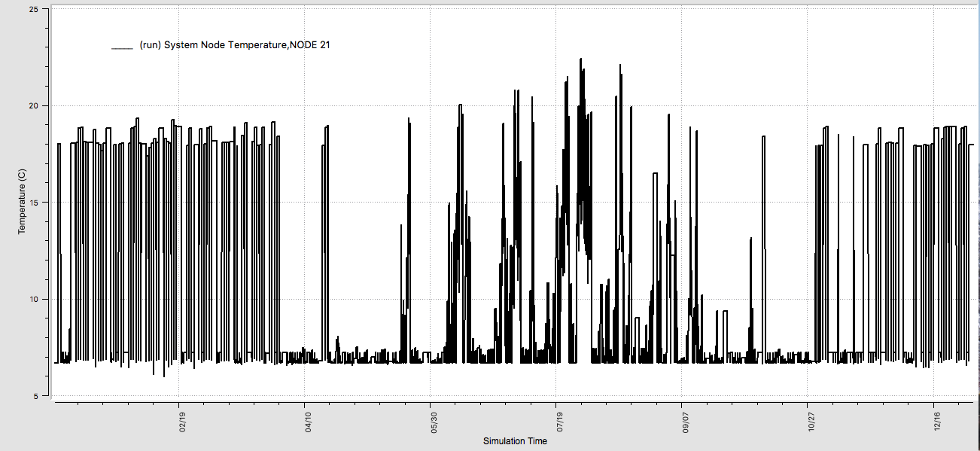Image resolution: width=980 pixels, height=451 pixels.
Task: Click the y-axis label 15
Action: tap(34, 203)
